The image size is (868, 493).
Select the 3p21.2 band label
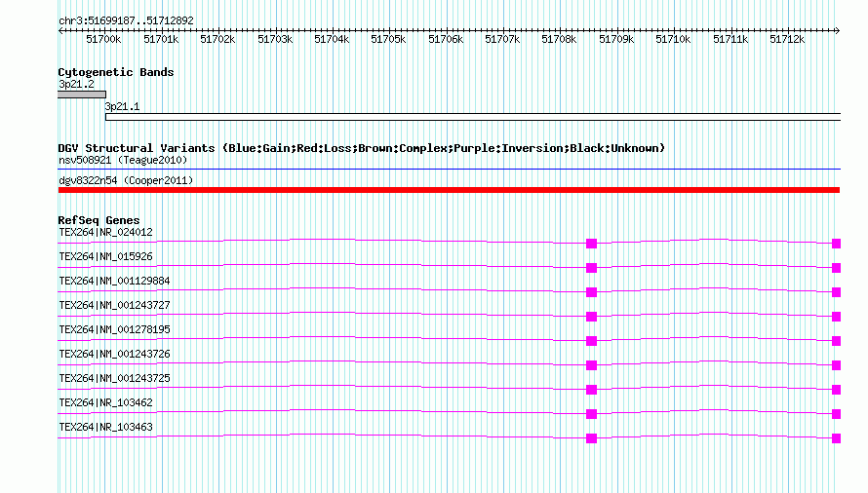click(x=76, y=84)
